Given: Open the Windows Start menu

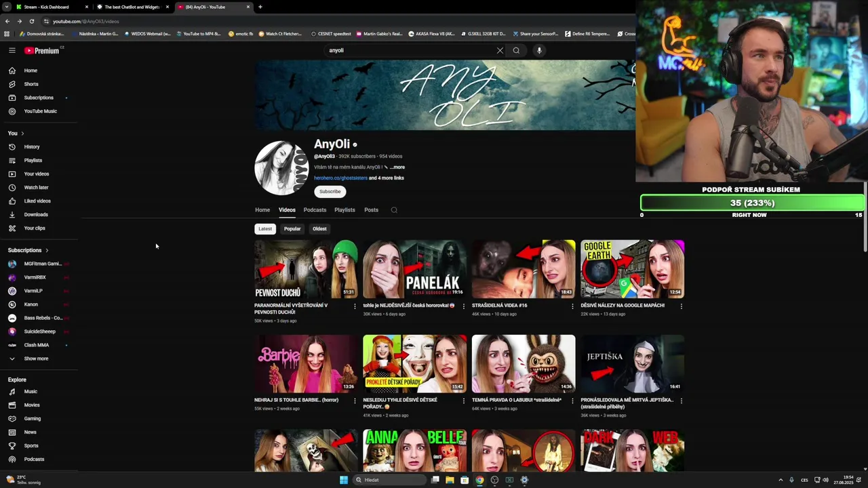Looking at the screenshot, I should [344, 480].
